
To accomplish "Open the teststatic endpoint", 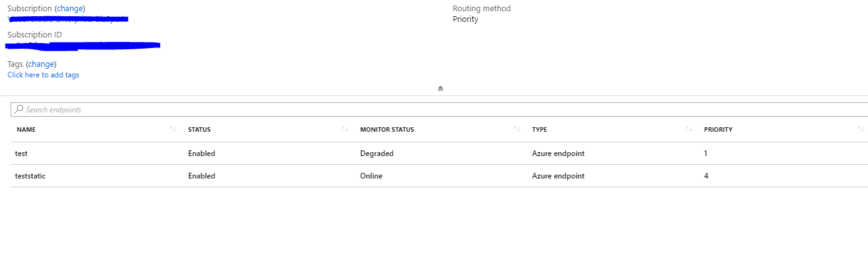I will [x=31, y=176].
